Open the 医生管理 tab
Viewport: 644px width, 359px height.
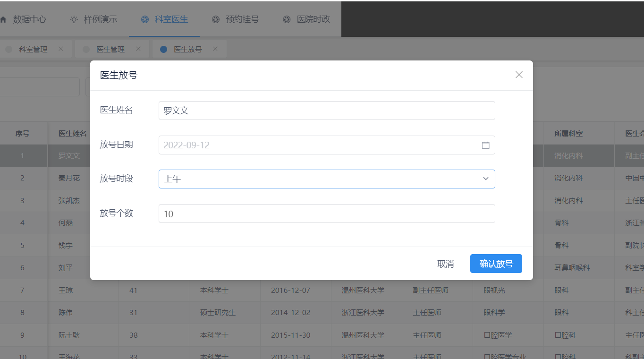[x=110, y=49]
